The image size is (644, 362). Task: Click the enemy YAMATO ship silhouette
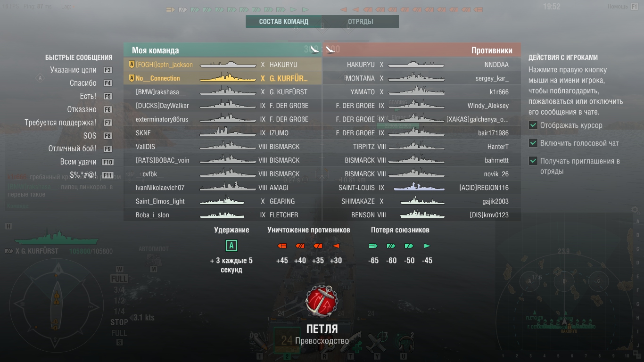click(x=416, y=92)
